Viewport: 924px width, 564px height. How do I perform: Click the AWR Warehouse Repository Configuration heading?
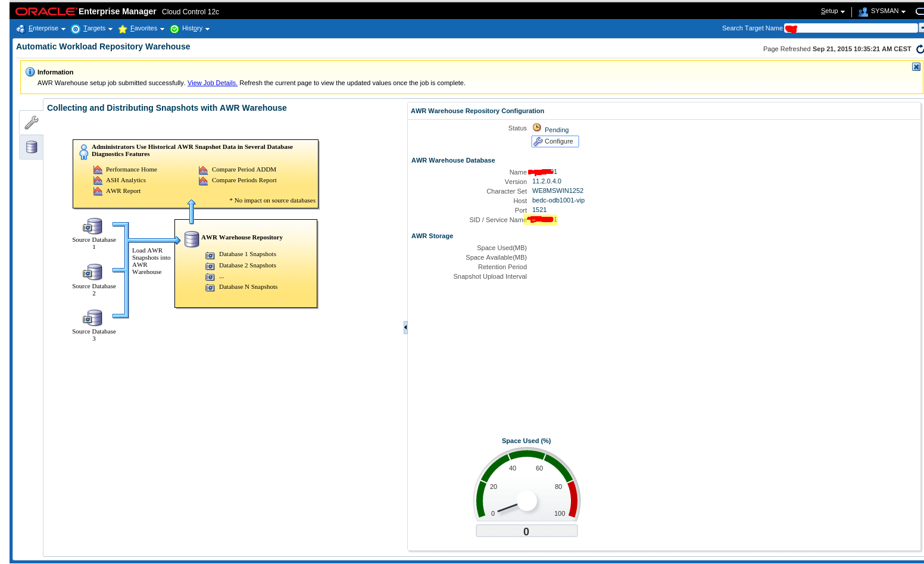point(477,111)
